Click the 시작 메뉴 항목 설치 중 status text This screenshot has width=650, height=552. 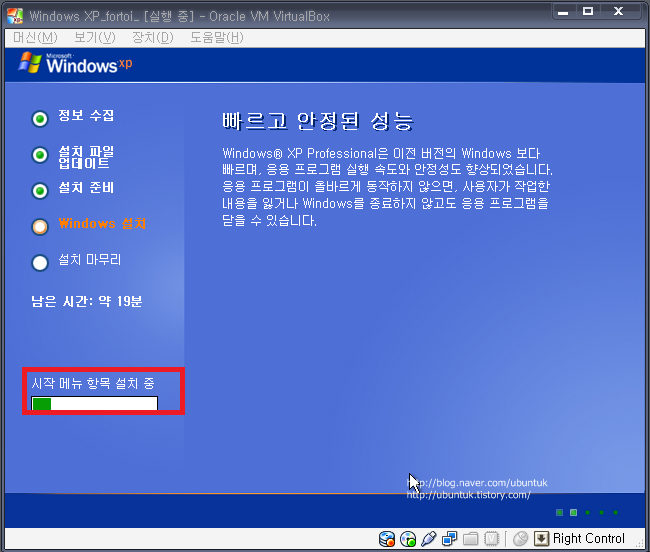(93, 383)
